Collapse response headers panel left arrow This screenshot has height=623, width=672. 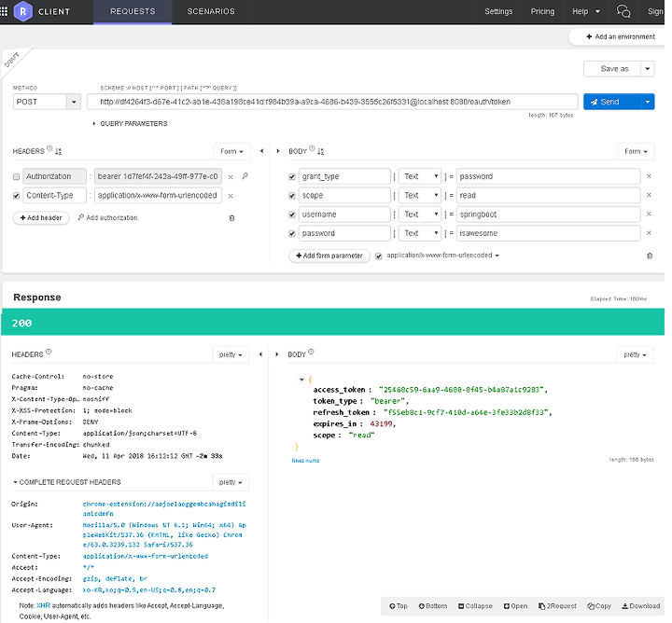260,354
